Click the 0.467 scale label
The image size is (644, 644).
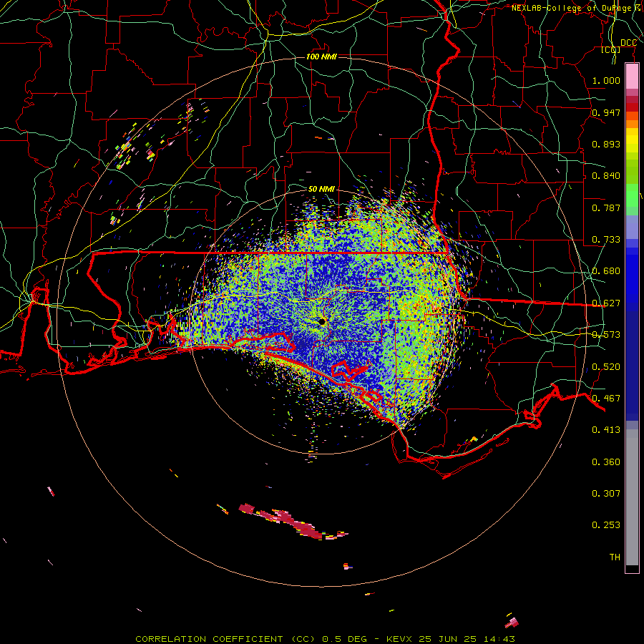tap(606, 399)
